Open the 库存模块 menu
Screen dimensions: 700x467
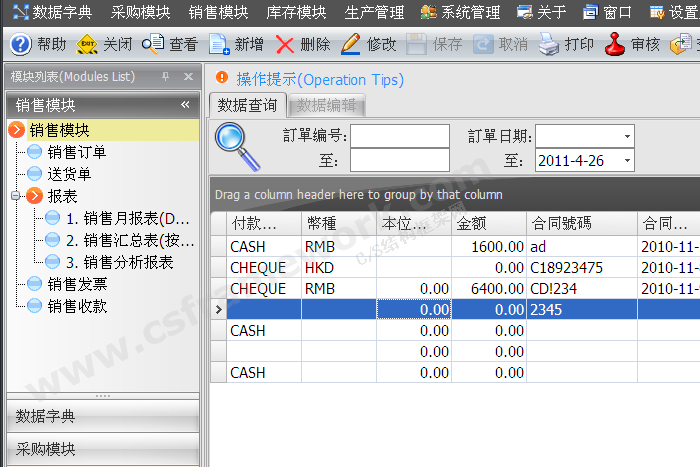pyautogui.click(x=296, y=13)
